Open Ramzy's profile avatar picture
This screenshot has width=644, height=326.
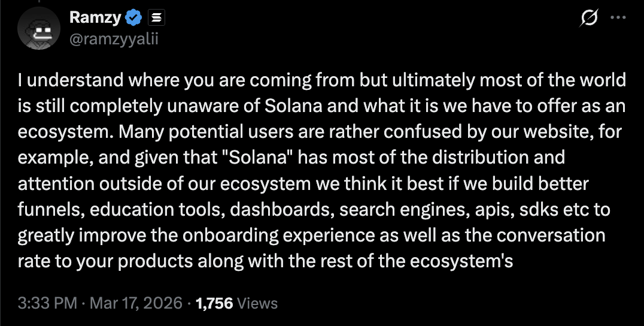click(37, 29)
